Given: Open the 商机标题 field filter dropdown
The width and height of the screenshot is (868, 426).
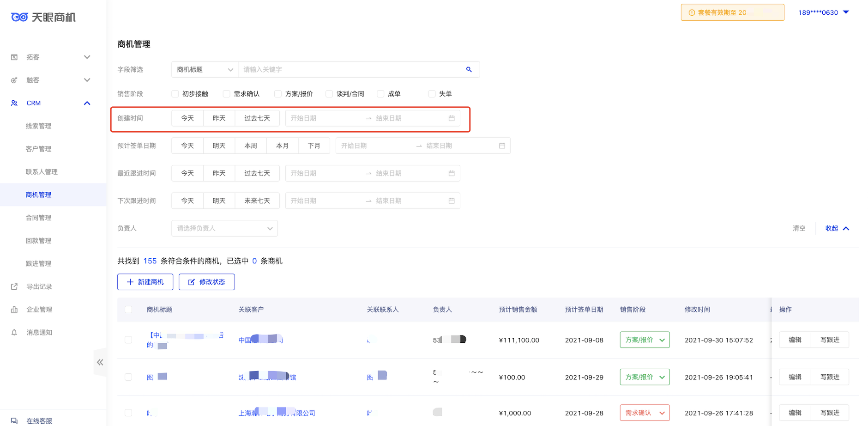Looking at the screenshot, I should (205, 69).
